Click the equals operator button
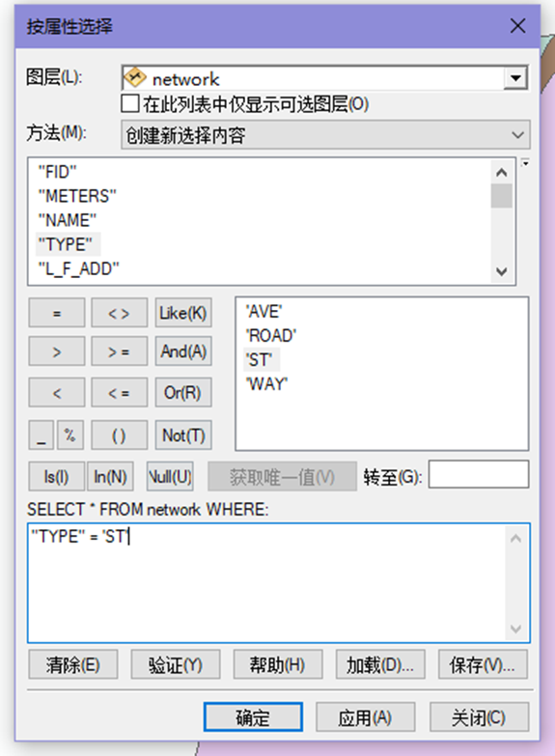555x756 pixels. pyautogui.click(x=57, y=313)
